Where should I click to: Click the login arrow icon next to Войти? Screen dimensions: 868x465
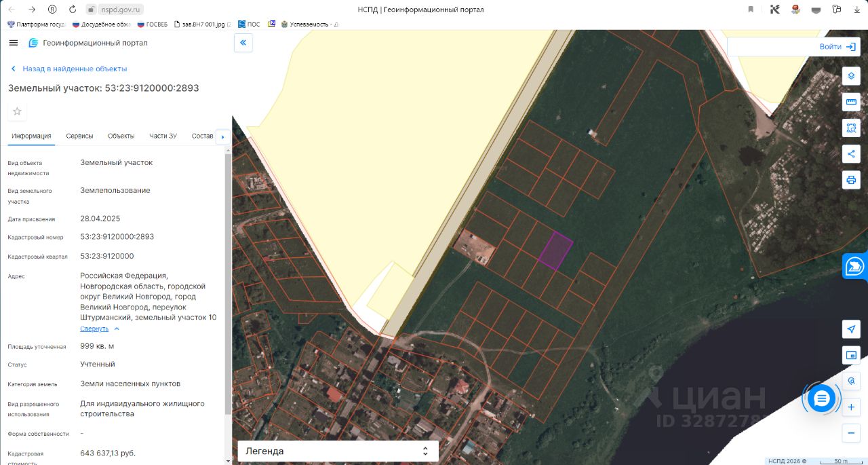(851, 46)
